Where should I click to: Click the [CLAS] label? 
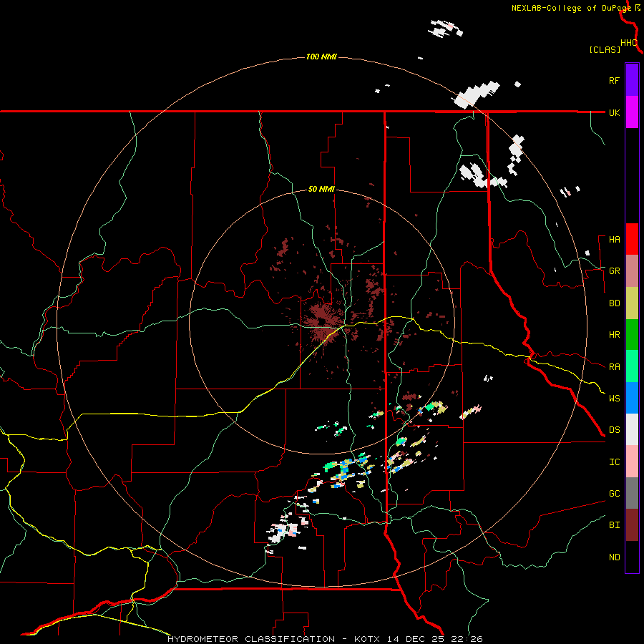tap(605, 49)
